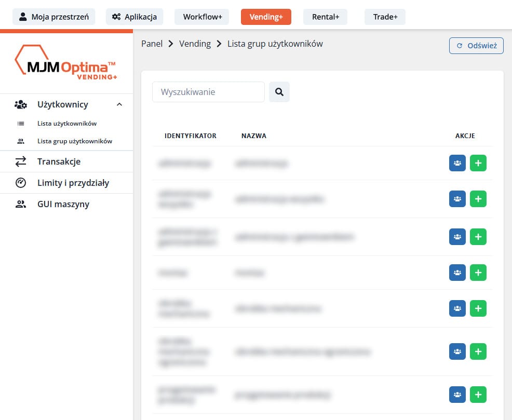
Task: Go to Lista użytkowników in the sidebar
Action: [66, 124]
